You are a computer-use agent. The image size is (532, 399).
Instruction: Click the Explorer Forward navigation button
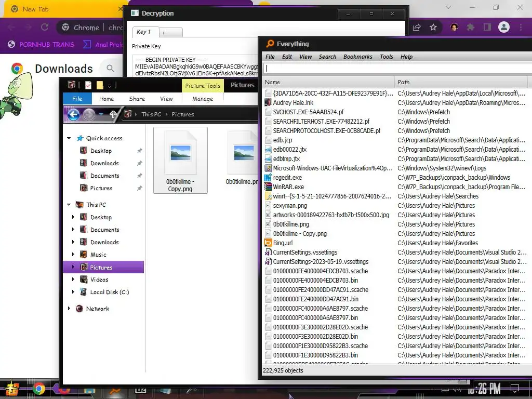[89, 115]
